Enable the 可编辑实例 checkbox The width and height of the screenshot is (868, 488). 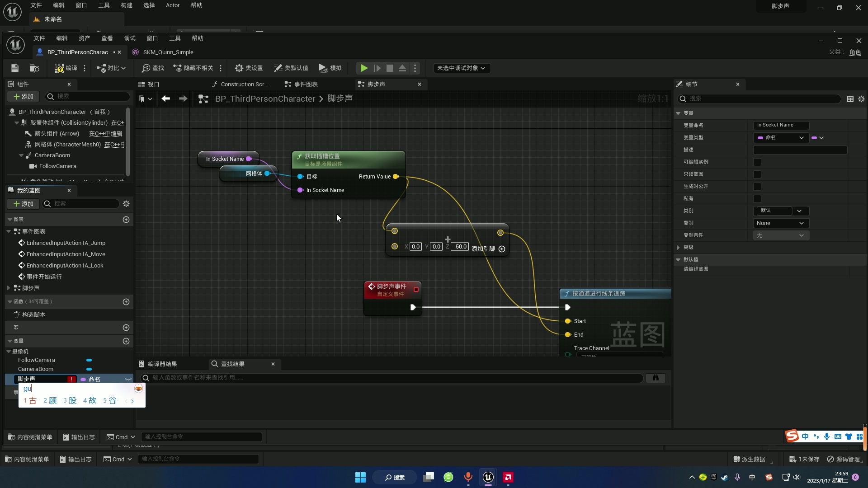tap(757, 162)
